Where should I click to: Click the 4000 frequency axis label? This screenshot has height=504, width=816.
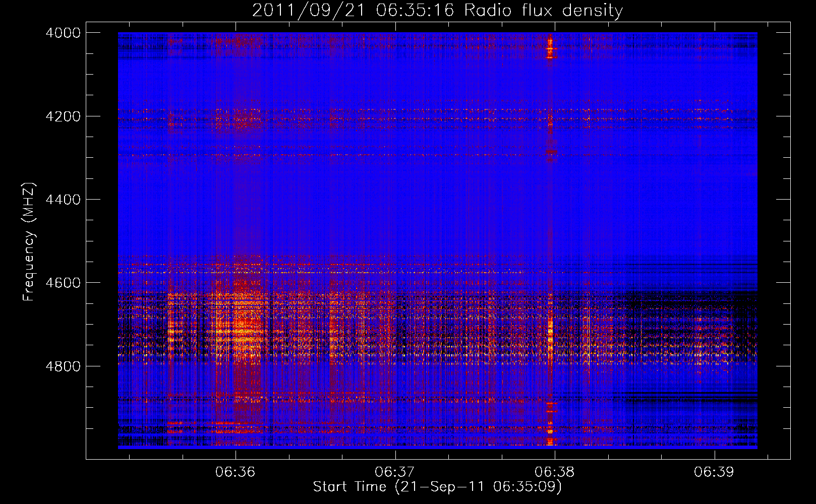[x=63, y=33]
